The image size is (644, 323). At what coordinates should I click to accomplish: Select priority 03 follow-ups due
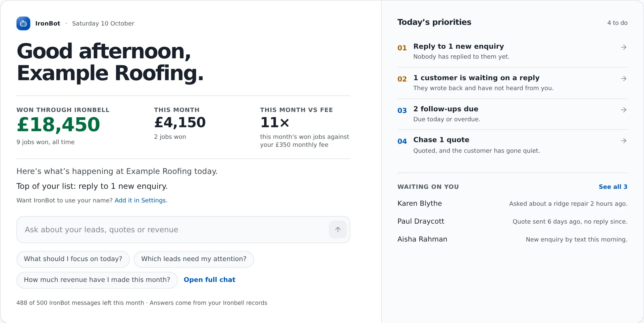[512, 114]
